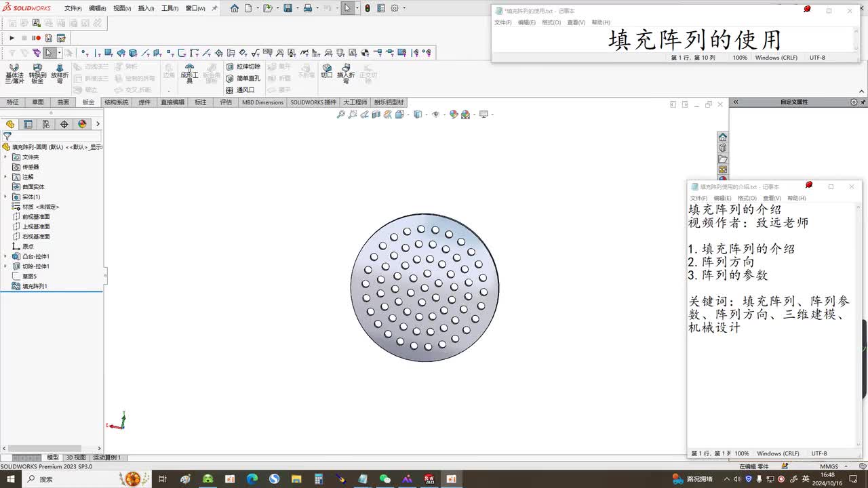Open Options with the gear icon in the top toolbar
The height and width of the screenshot is (488, 868).
(x=395, y=8)
